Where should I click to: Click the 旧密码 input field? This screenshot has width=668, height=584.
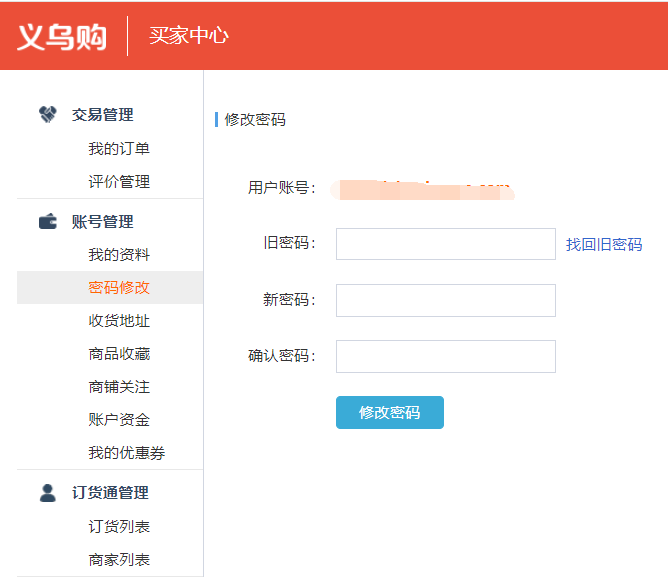click(x=445, y=244)
